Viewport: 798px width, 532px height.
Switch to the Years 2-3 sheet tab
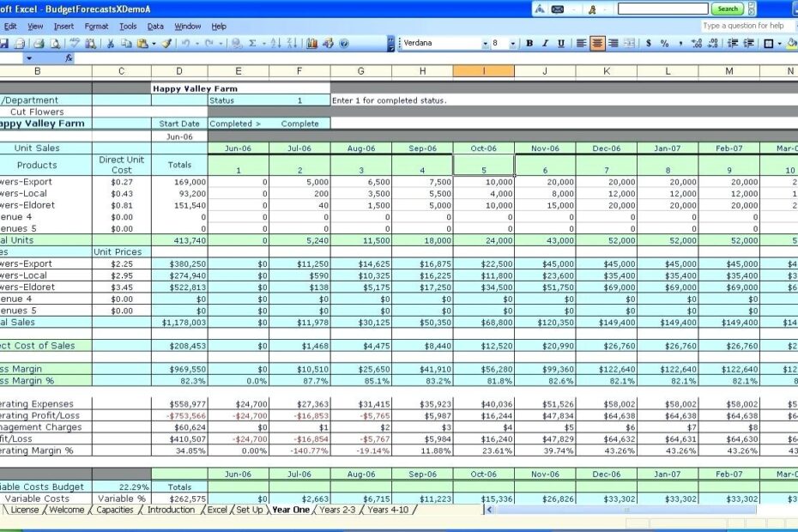coord(336,509)
